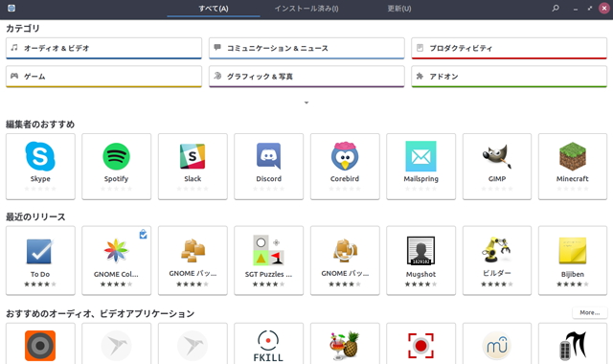Viewport: 613px width, 364px height.
Task: Open the FKILL app tile
Action: click(268, 344)
